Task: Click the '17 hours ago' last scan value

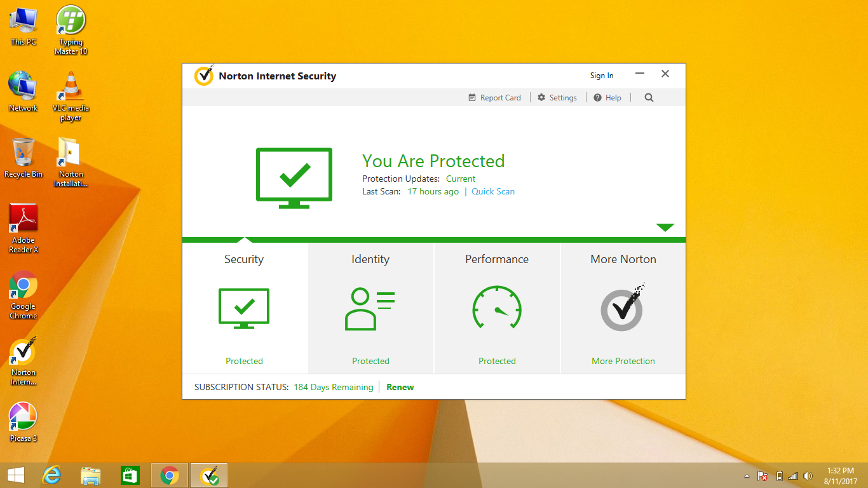Action: (x=433, y=191)
